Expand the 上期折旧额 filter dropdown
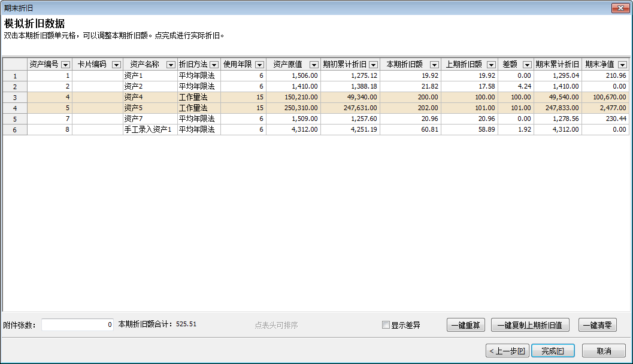This screenshot has width=633, height=364. coord(491,64)
